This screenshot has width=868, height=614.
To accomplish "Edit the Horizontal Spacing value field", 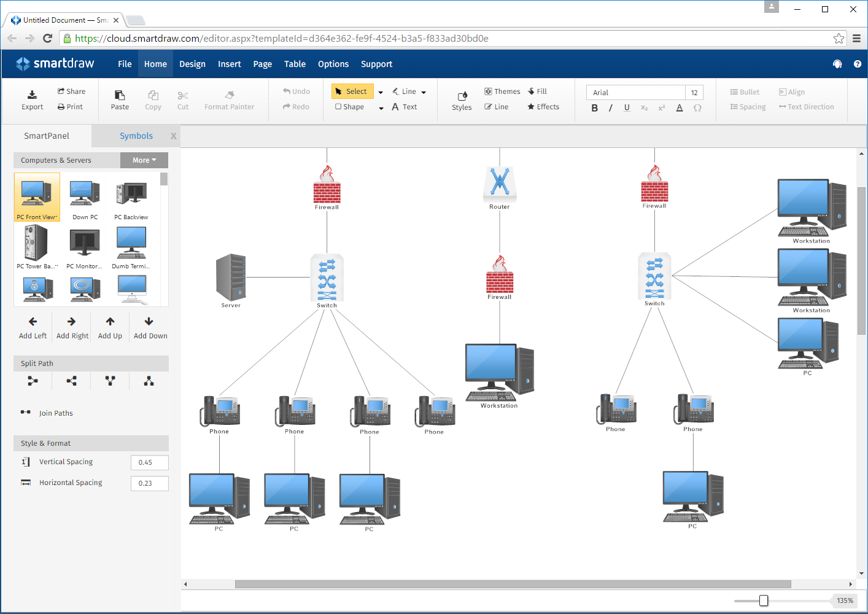I will 149,483.
